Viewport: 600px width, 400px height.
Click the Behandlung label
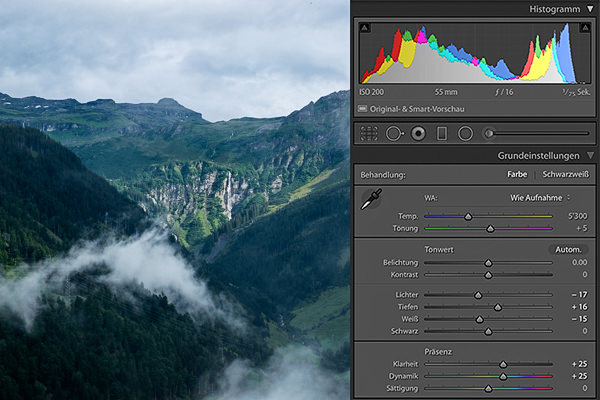pyautogui.click(x=383, y=175)
